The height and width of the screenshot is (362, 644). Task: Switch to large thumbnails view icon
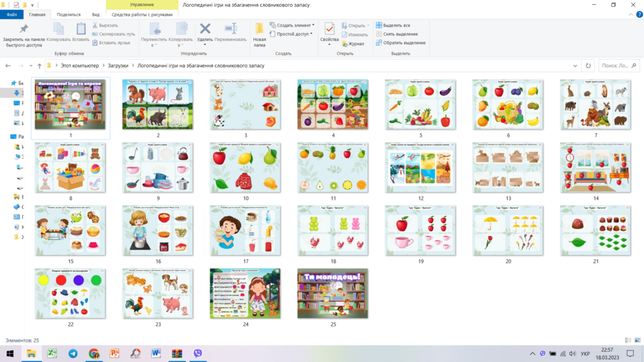(637, 340)
